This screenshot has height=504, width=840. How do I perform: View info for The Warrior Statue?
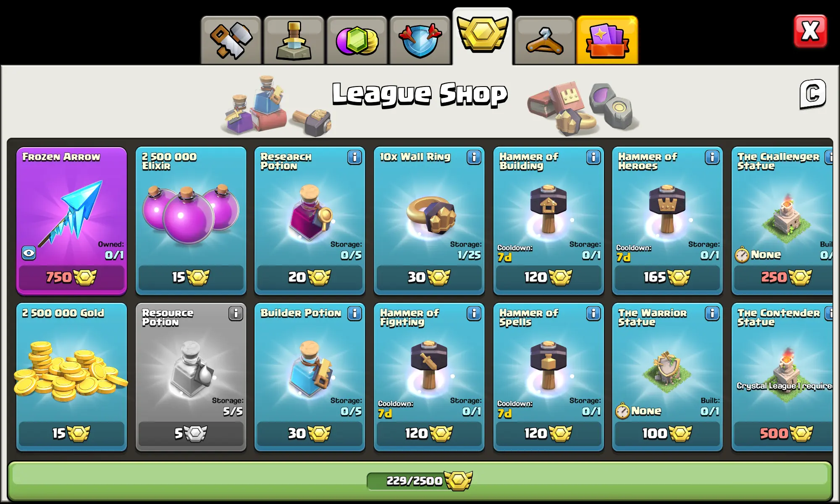click(712, 313)
